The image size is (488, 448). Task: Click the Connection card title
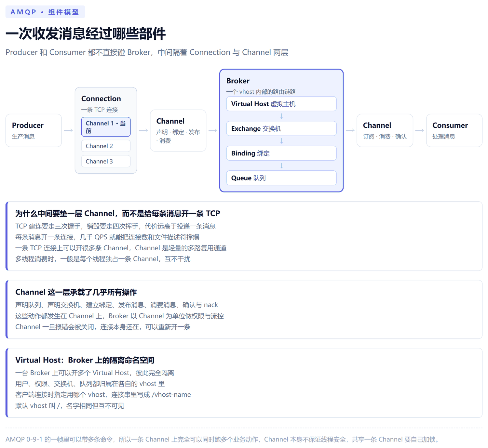101,99
